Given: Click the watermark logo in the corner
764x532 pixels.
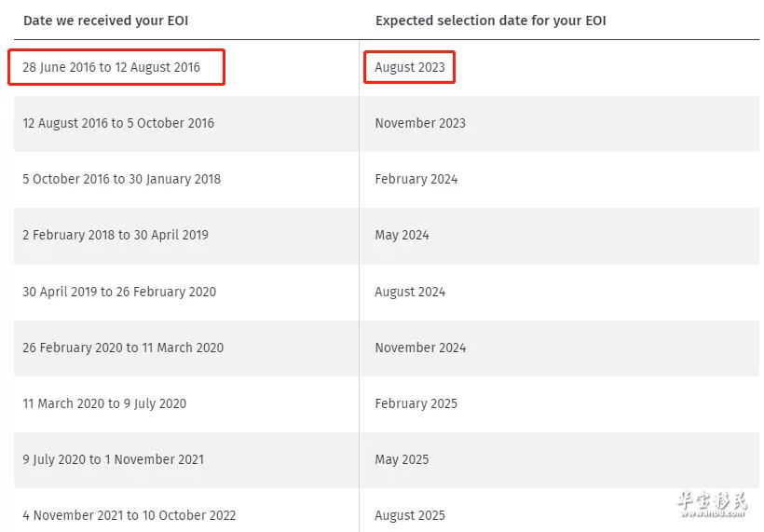Looking at the screenshot, I should click(712, 504).
